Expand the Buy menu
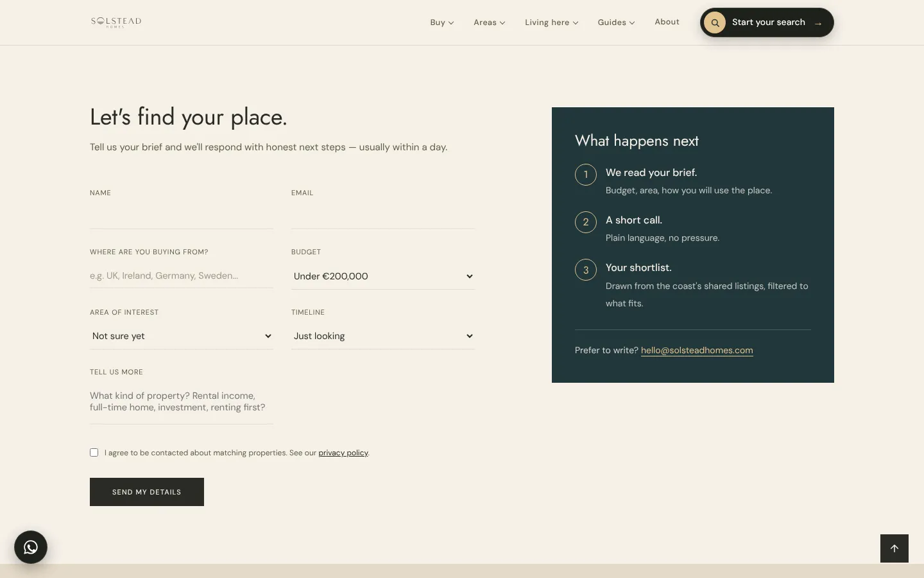 (x=442, y=22)
